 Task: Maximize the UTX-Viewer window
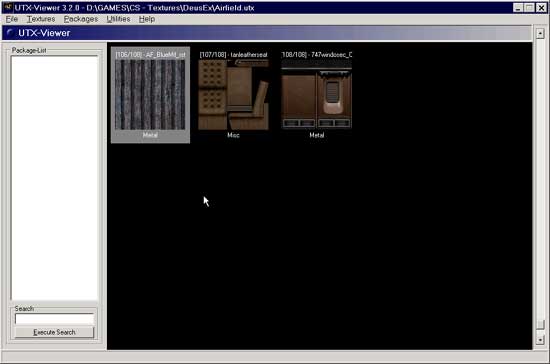529,7
